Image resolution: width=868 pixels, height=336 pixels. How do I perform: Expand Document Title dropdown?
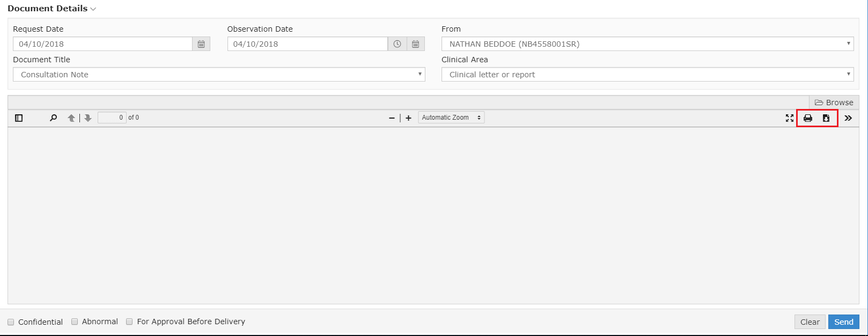pyautogui.click(x=219, y=75)
